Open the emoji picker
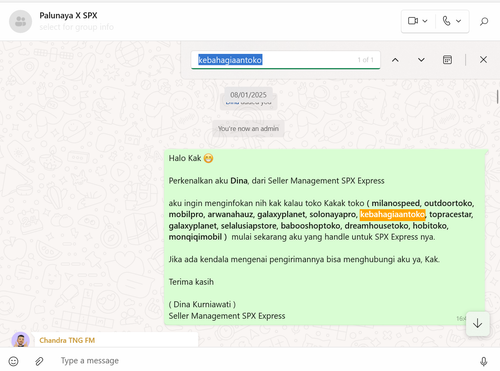The height and width of the screenshot is (371, 500). [x=13, y=361]
